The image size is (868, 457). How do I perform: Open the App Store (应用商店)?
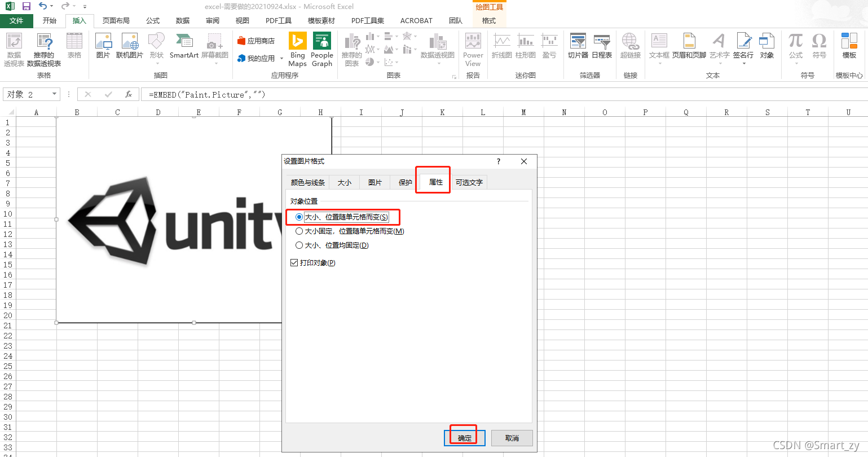pos(256,41)
